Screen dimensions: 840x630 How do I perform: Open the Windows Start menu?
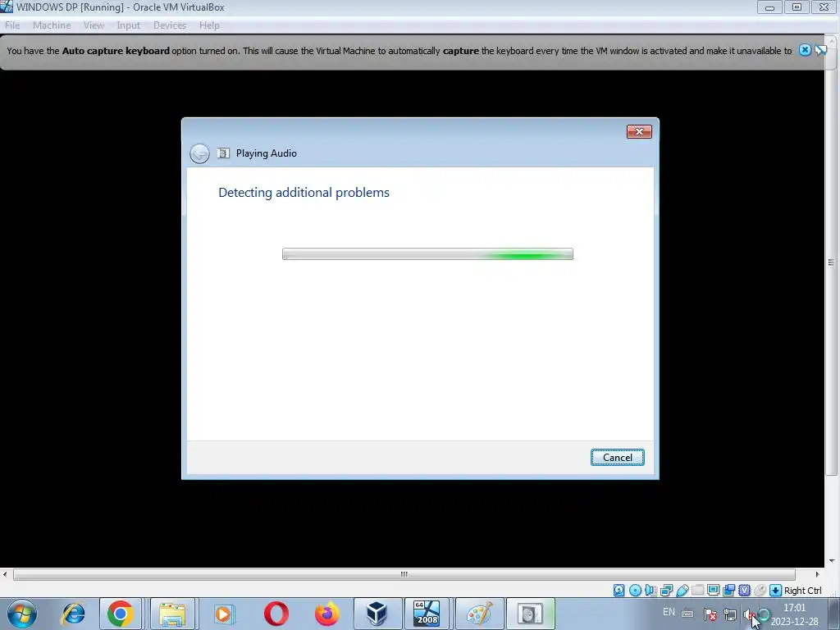[22, 614]
